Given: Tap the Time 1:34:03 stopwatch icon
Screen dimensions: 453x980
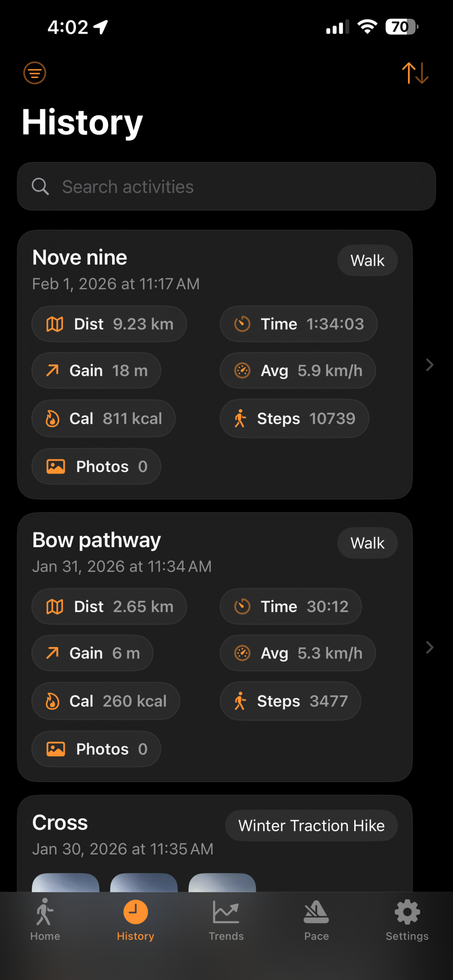Looking at the screenshot, I should coord(242,324).
